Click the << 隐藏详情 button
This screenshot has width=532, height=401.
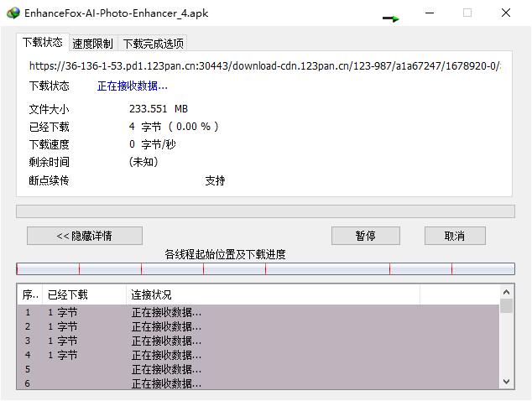pos(84,236)
